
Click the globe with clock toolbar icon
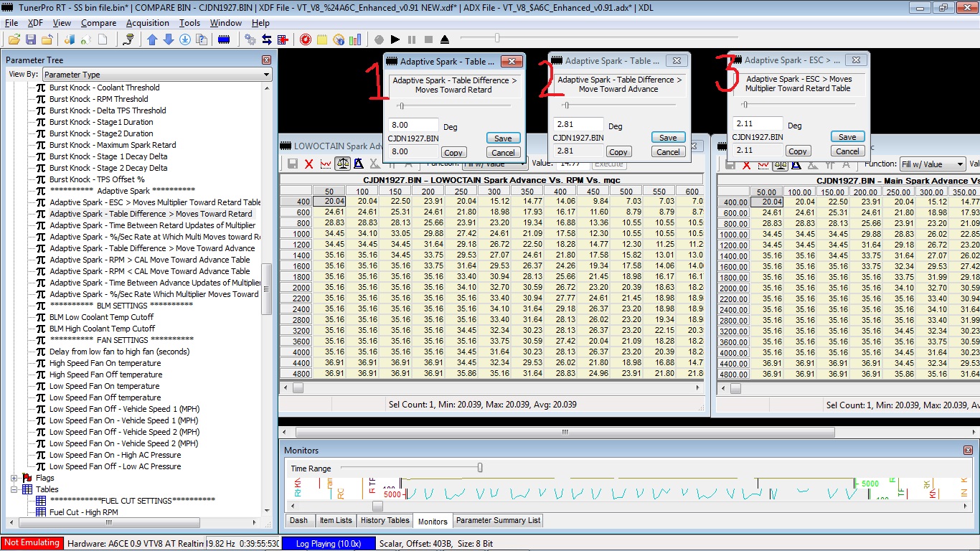point(339,39)
